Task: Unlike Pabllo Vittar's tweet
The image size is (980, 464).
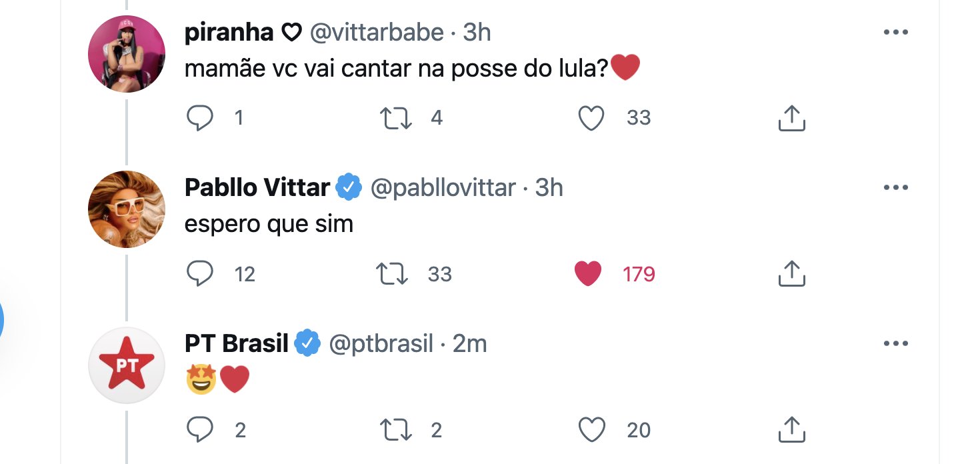Action: point(588,274)
